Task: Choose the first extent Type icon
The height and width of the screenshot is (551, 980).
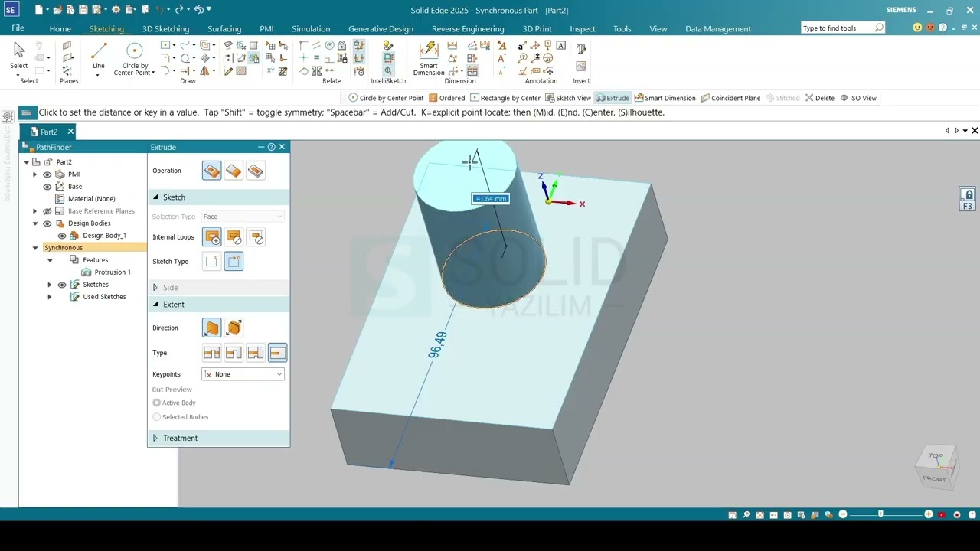Action: click(x=212, y=353)
